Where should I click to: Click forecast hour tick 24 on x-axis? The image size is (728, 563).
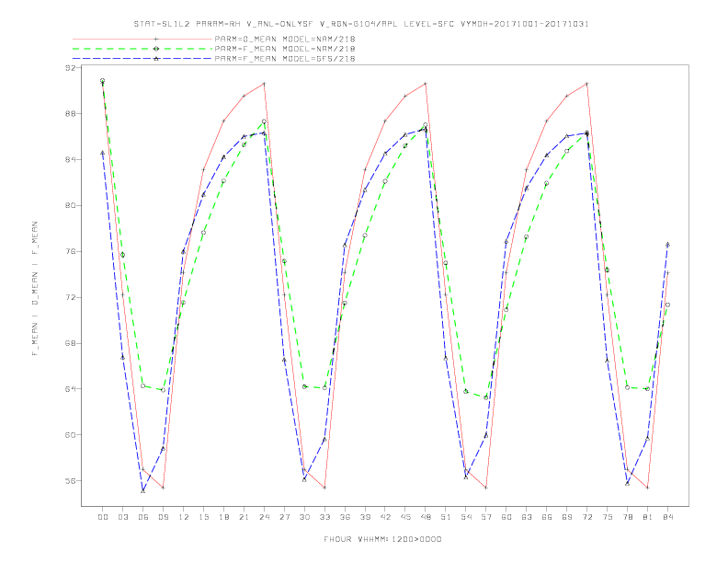(x=264, y=517)
